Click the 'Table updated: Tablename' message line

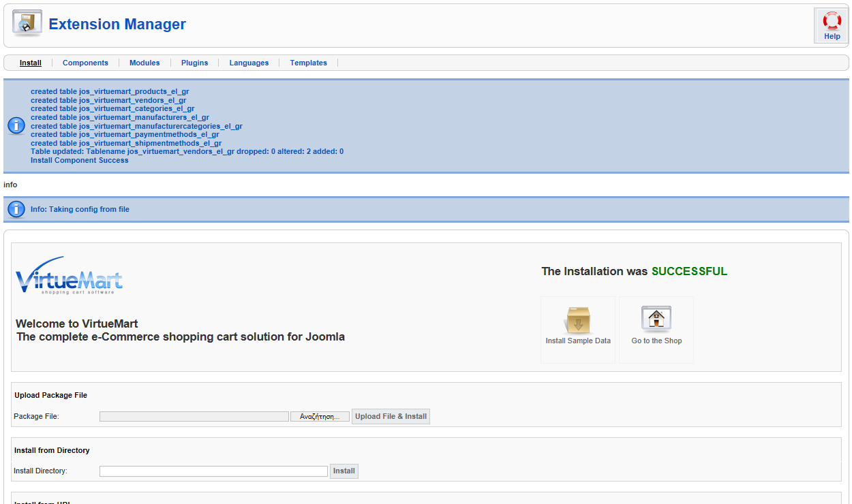click(187, 151)
